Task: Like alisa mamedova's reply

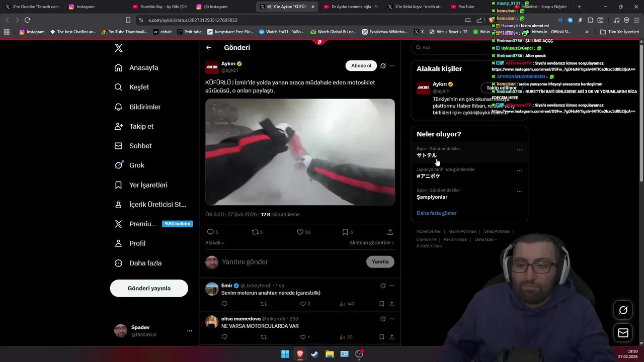Action: [x=305, y=337]
